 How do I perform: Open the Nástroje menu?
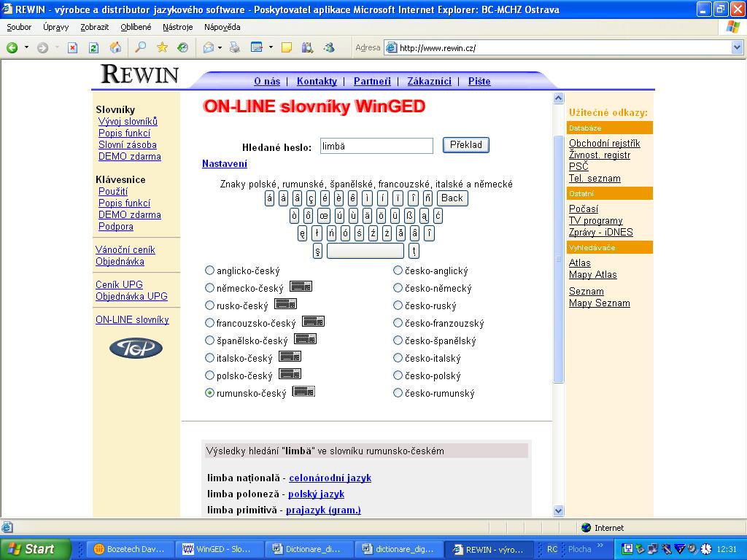pos(178,27)
